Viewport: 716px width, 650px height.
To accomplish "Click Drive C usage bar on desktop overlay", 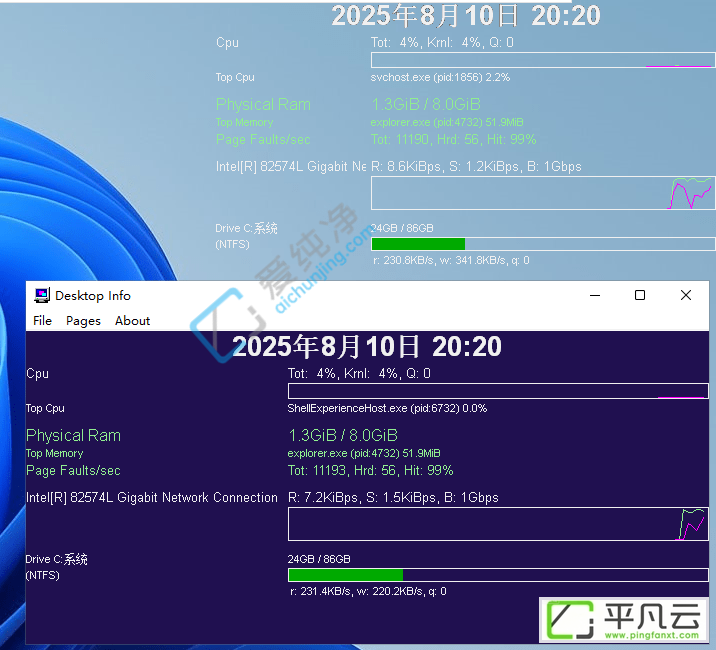I will (x=543, y=244).
